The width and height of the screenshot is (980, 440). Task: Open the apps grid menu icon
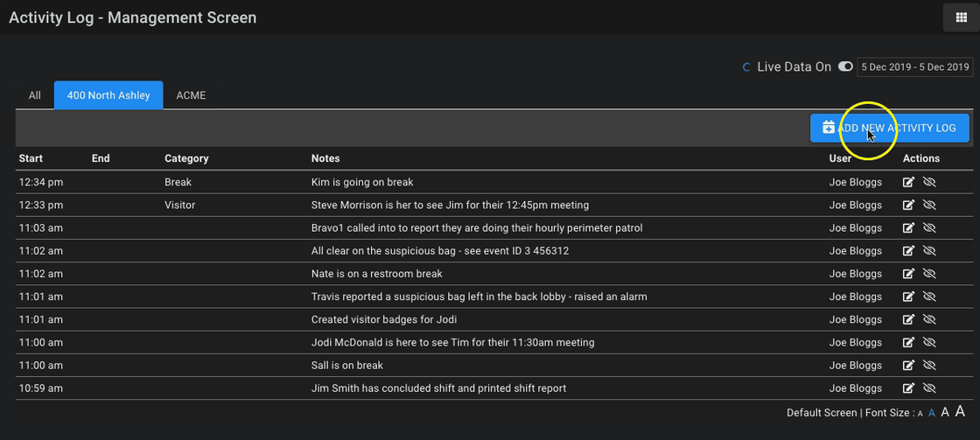962,17
